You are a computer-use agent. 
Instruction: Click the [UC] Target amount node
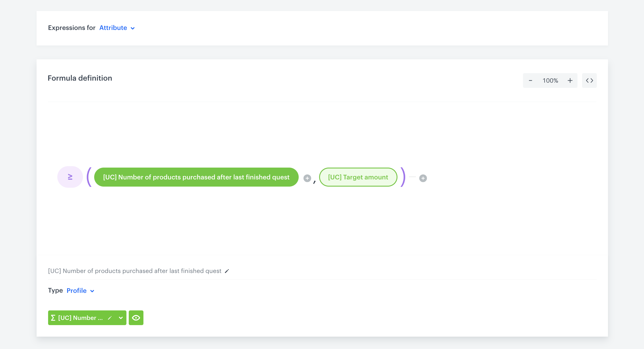(x=358, y=177)
